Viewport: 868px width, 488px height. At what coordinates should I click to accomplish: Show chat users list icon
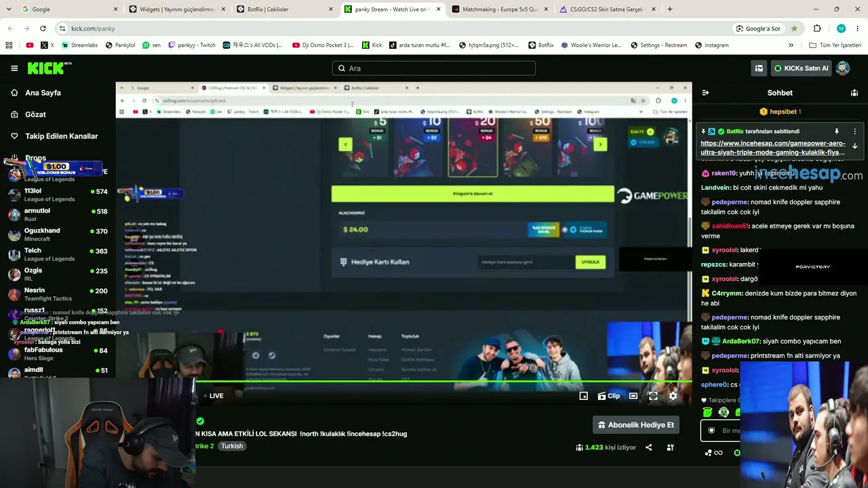[x=854, y=93]
